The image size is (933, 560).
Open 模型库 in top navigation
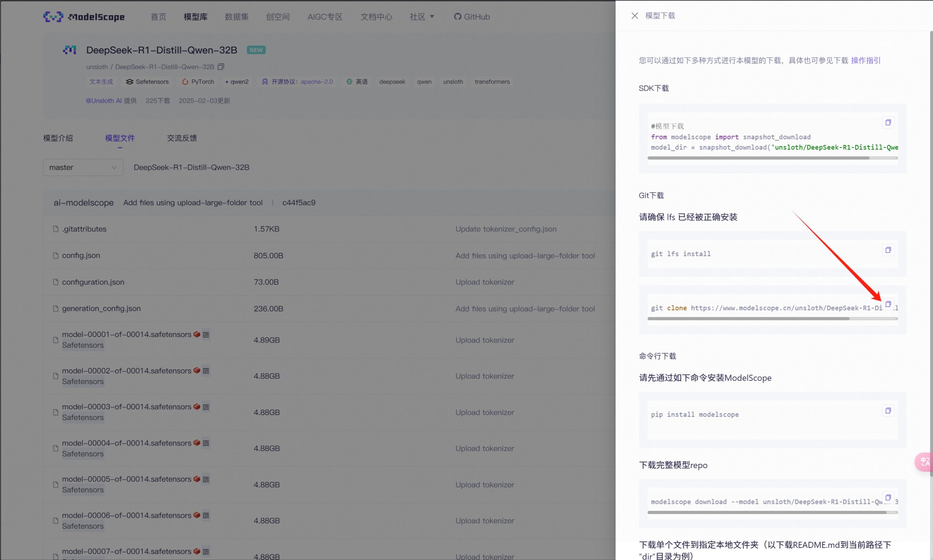195,17
